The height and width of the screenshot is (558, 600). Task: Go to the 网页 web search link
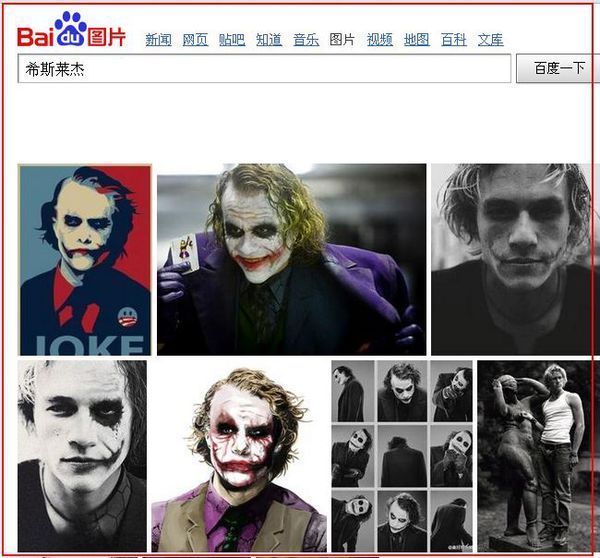pyautogui.click(x=195, y=40)
